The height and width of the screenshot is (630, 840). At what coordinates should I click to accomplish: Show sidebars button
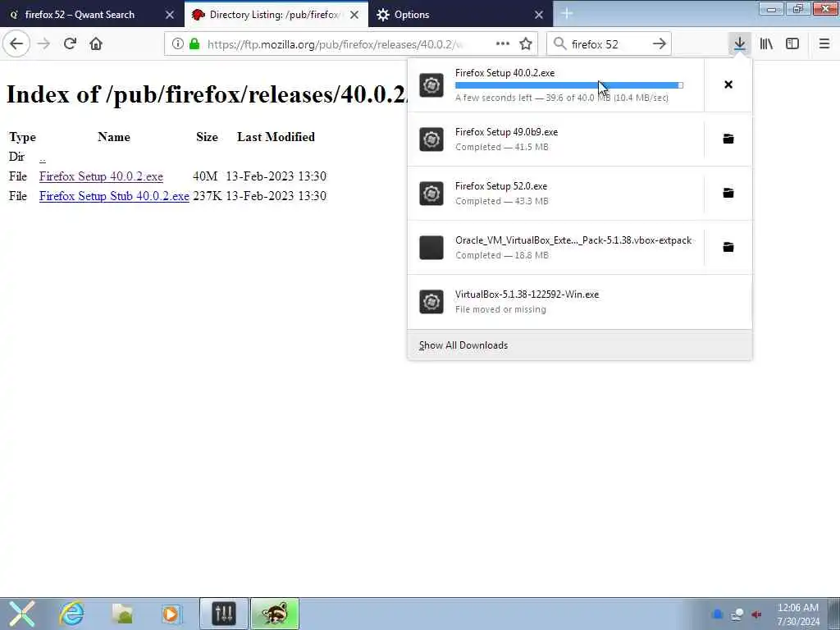coord(792,44)
